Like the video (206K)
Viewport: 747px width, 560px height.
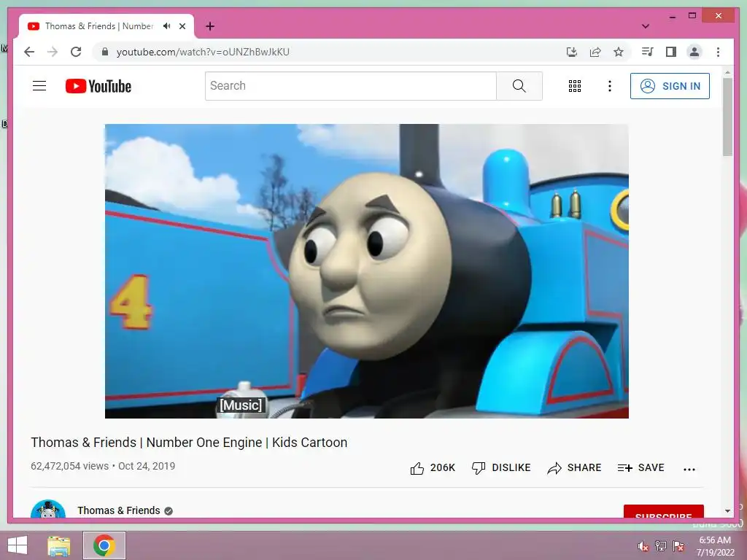click(433, 468)
